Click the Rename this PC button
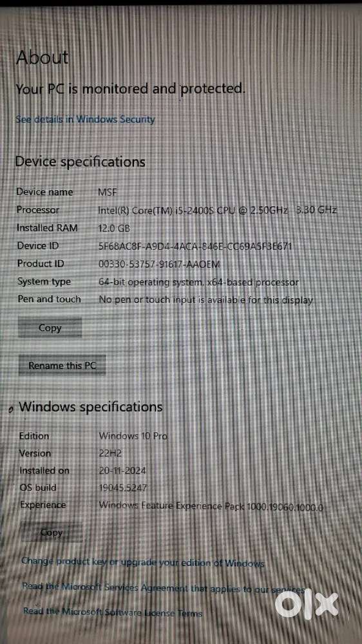Viewport: 362px width, 644px height. (62, 365)
